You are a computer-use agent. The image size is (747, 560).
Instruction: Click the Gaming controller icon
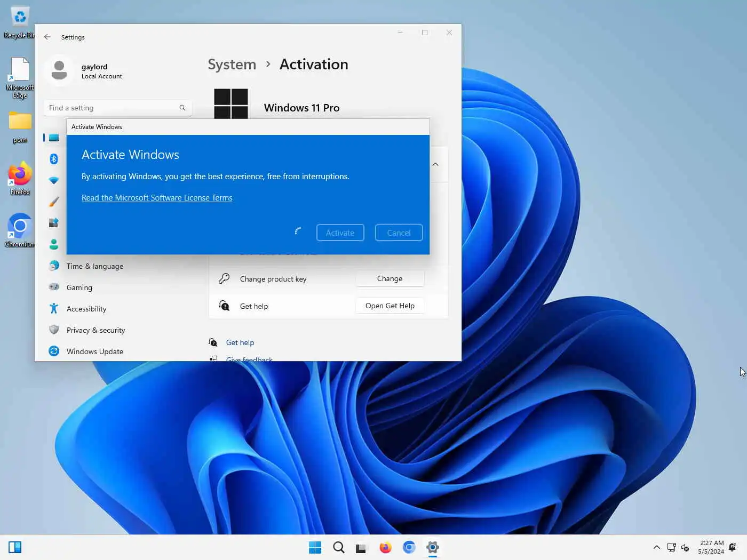[54, 287]
